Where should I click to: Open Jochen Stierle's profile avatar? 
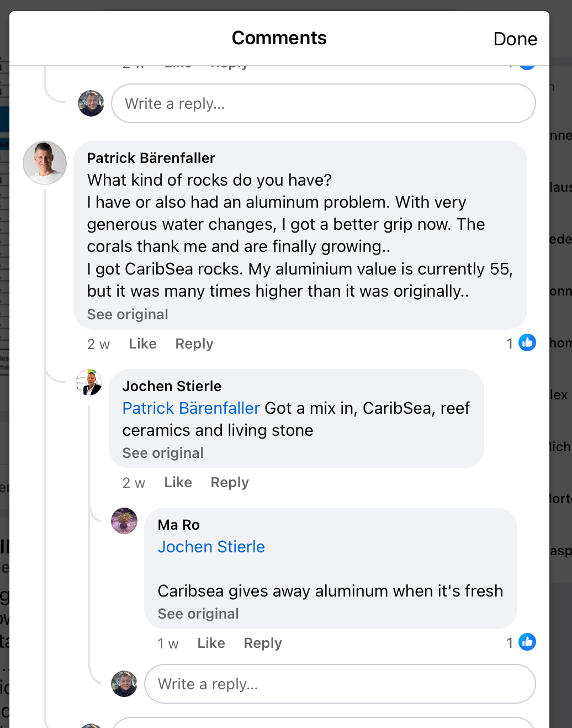click(89, 382)
